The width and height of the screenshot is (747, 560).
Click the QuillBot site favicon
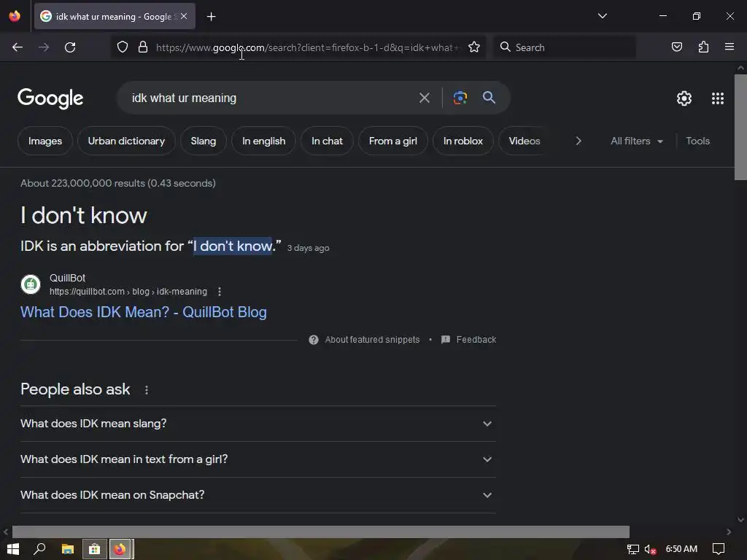[x=31, y=285]
